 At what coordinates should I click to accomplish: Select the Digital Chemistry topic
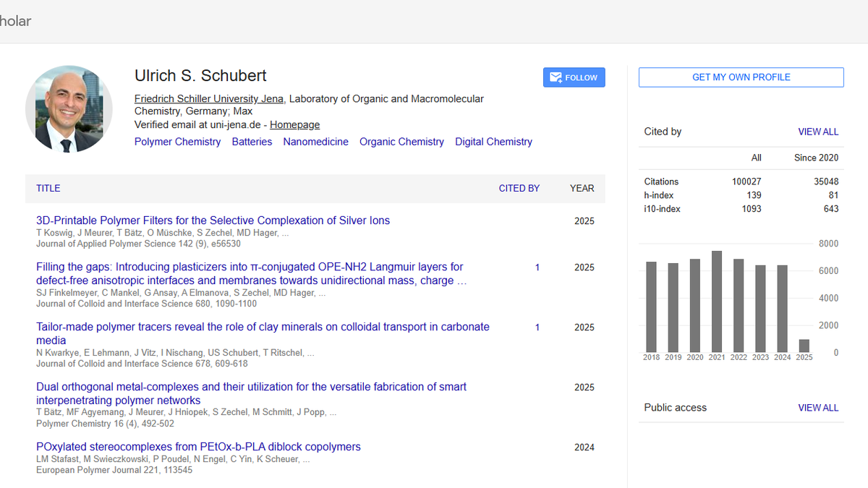[x=493, y=142]
